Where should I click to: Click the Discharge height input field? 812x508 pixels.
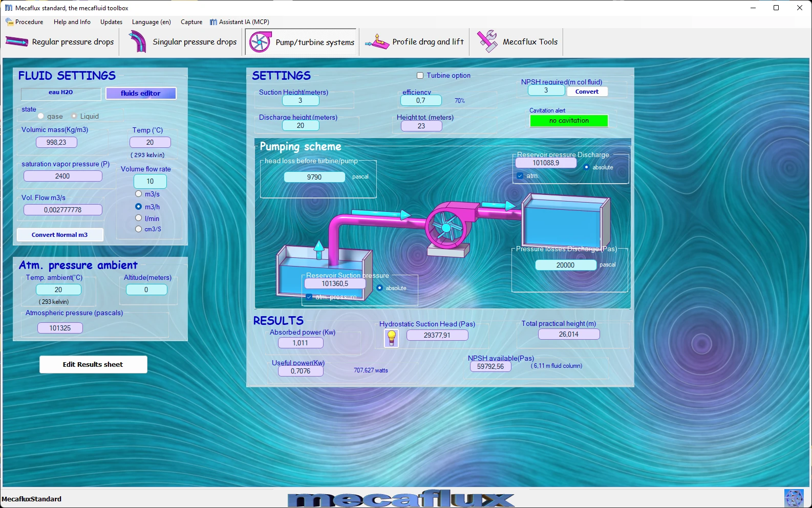click(301, 125)
